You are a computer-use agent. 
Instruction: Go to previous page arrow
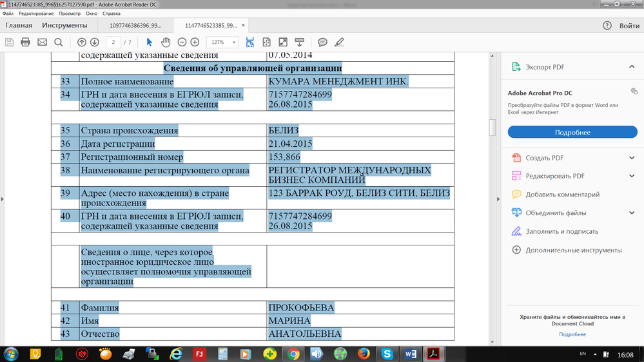[x=82, y=43]
